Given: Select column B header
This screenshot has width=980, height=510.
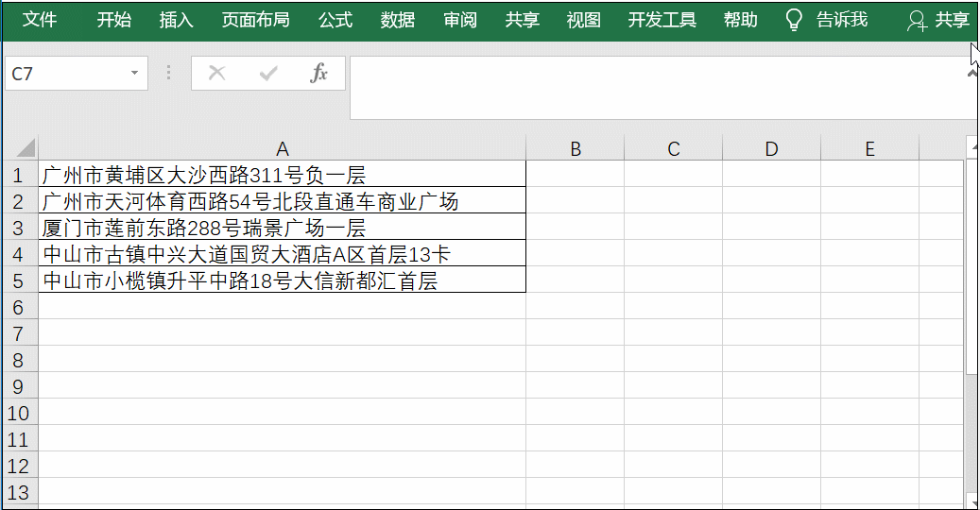Looking at the screenshot, I should 575,148.
